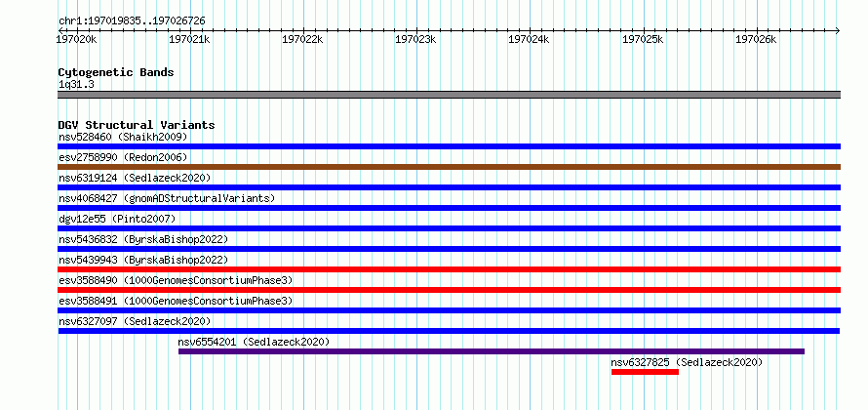Click the purple nsv6554201 variant bar
The image size is (868, 410).
point(491,351)
